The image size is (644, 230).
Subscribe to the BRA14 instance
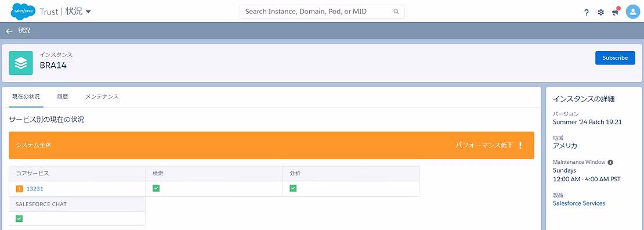[x=615, y=58]
